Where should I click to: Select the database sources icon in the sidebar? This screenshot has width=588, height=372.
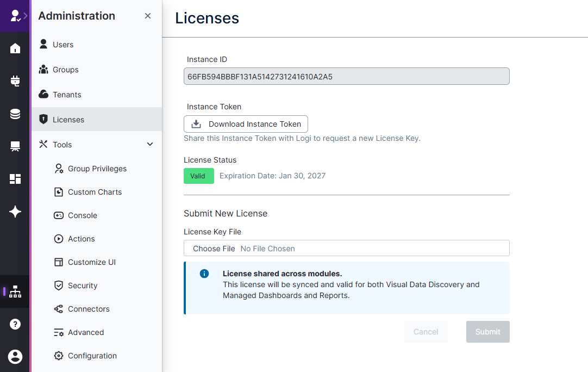pos(15,114)
